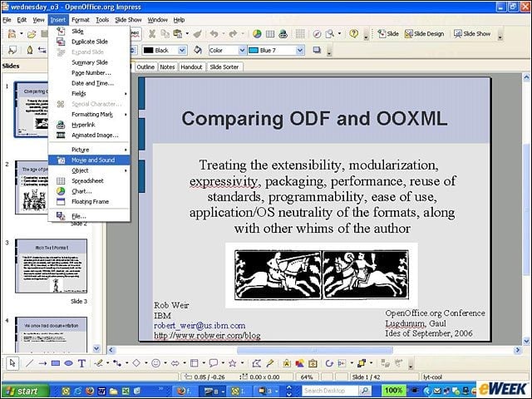Open the area style Color dropdown
The image size is (532, 399).
(242, 51)
